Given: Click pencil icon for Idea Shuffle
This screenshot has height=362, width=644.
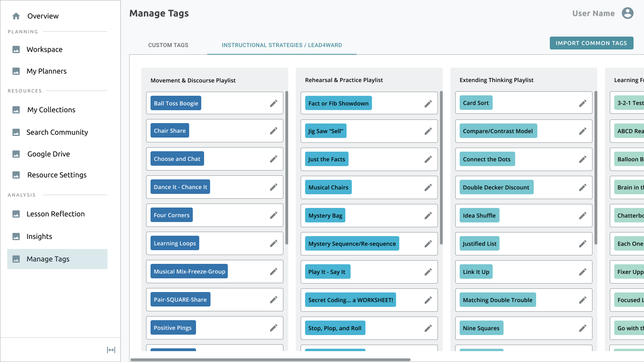Looking at the screenshot, I should point(583,216).
